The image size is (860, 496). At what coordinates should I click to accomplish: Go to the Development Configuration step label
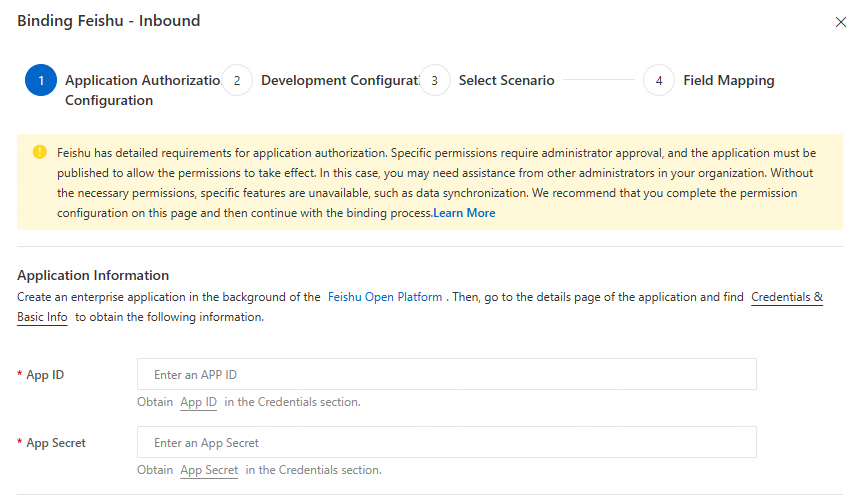pos(338,80)
